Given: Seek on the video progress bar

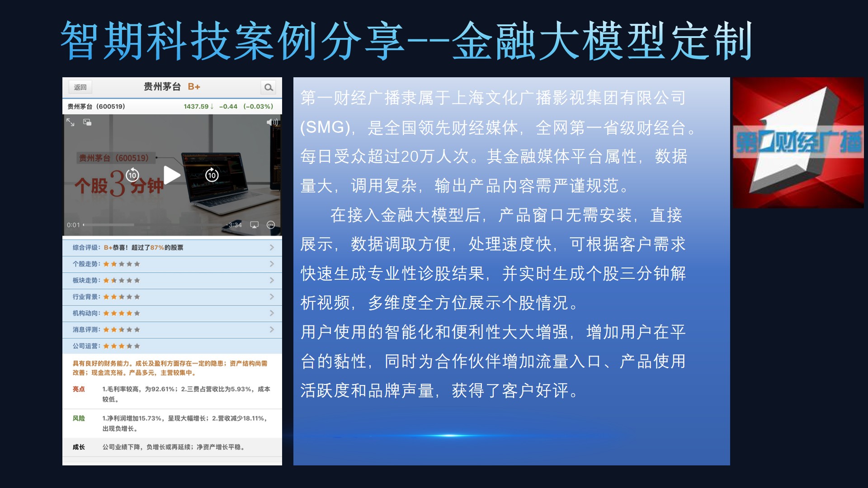Looking at the screenshot, I should (x=154, y=225).
